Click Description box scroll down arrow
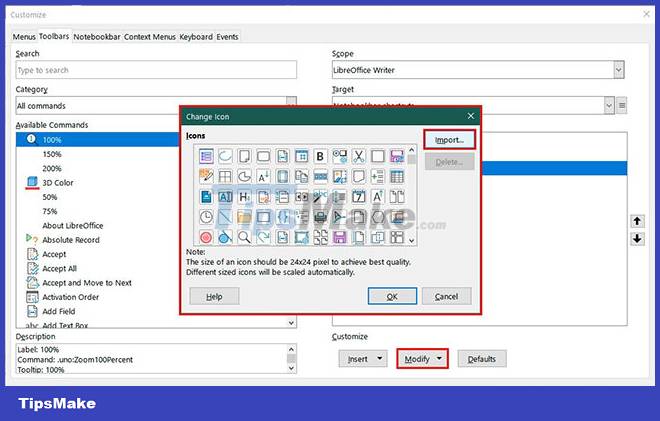The width and height of the screenshot is (660, 421). [x=291, y=368]
